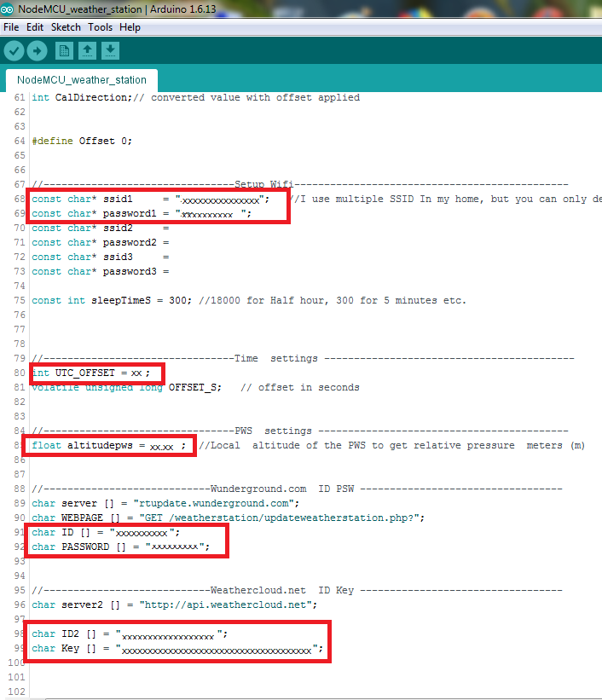The image size is (602, 700).
Task: Click the 'rtupdate.wunderground.com' server string
Action: click(216, 504)
